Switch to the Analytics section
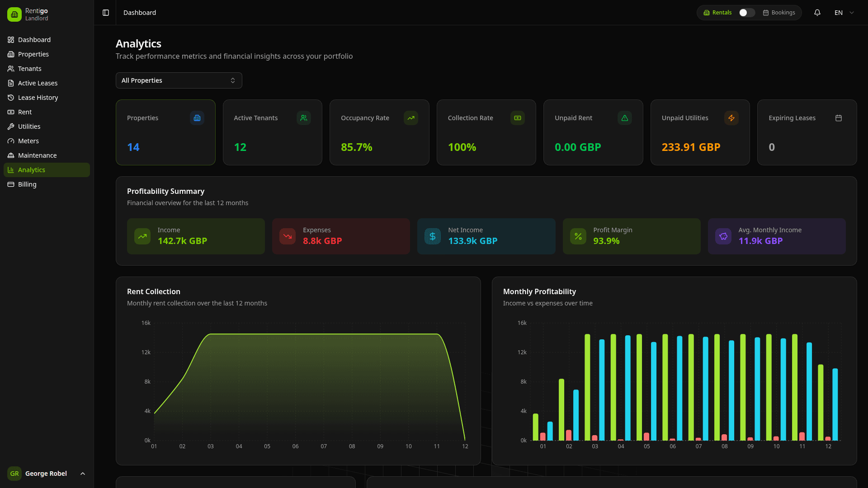Image resolution: width=868 pixels, height=488 pixels. click(31, 170)
